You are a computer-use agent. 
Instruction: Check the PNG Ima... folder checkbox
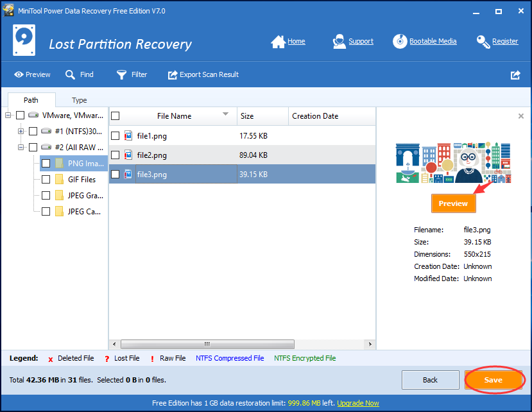click(x=46, y=163)
